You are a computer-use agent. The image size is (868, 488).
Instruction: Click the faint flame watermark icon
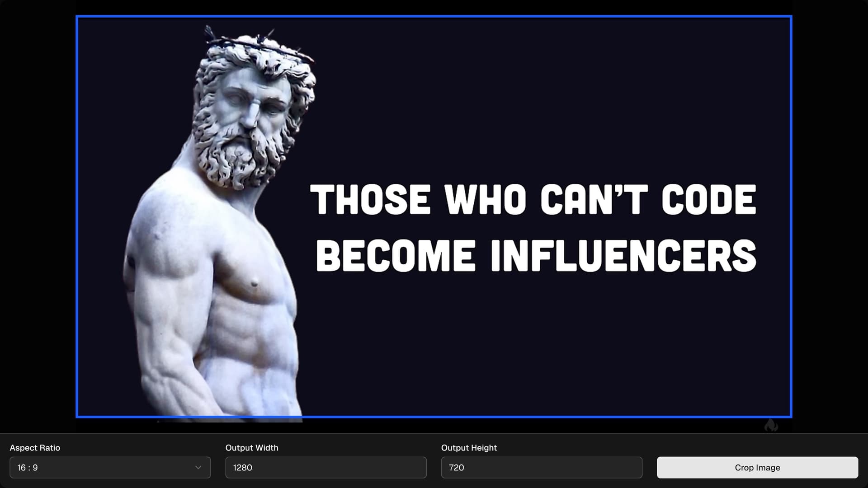point(771,425)
